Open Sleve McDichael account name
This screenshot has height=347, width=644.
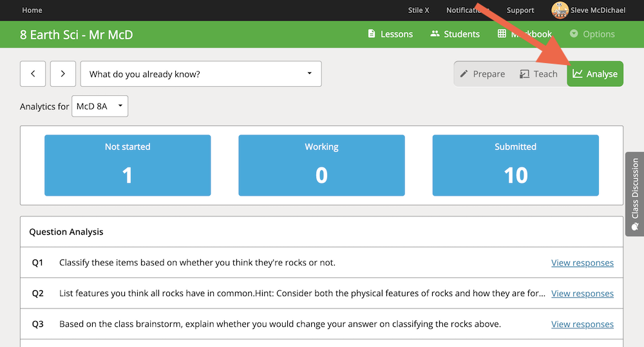(x=598, y=10)
